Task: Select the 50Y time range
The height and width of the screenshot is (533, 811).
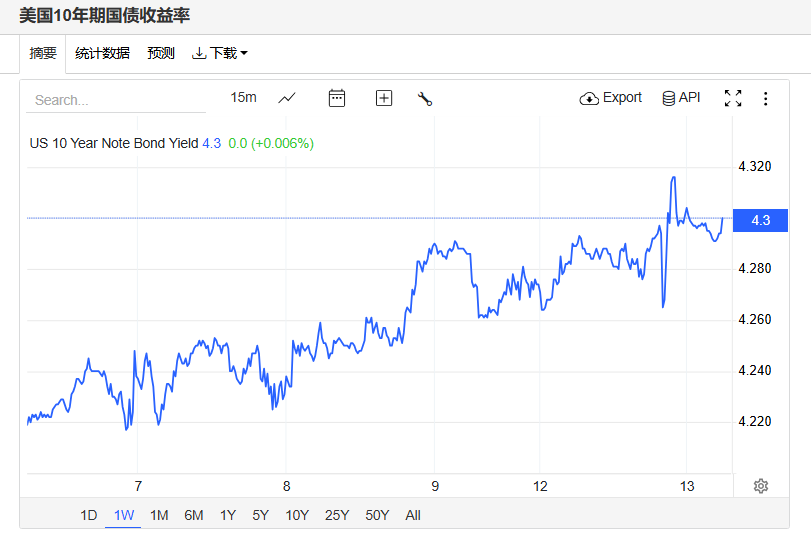Action: 377,515
